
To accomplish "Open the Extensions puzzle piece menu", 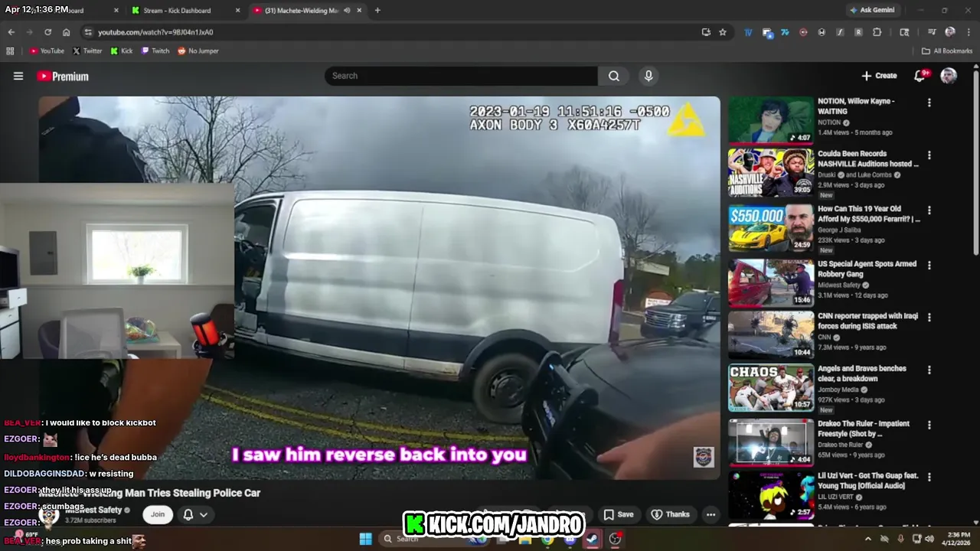I will coord(877,32).
